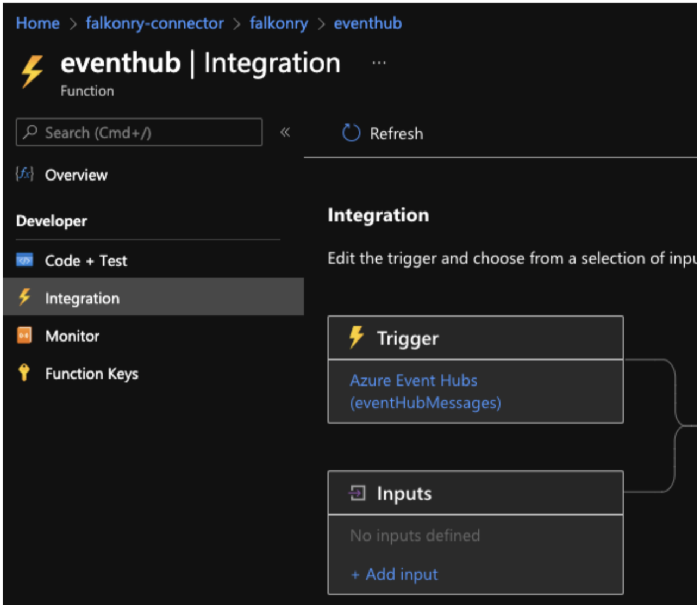The height and width of the screenshot is (608, 700).
Task: Click the Trigger box lightning icon
Action: click(357, 337)
